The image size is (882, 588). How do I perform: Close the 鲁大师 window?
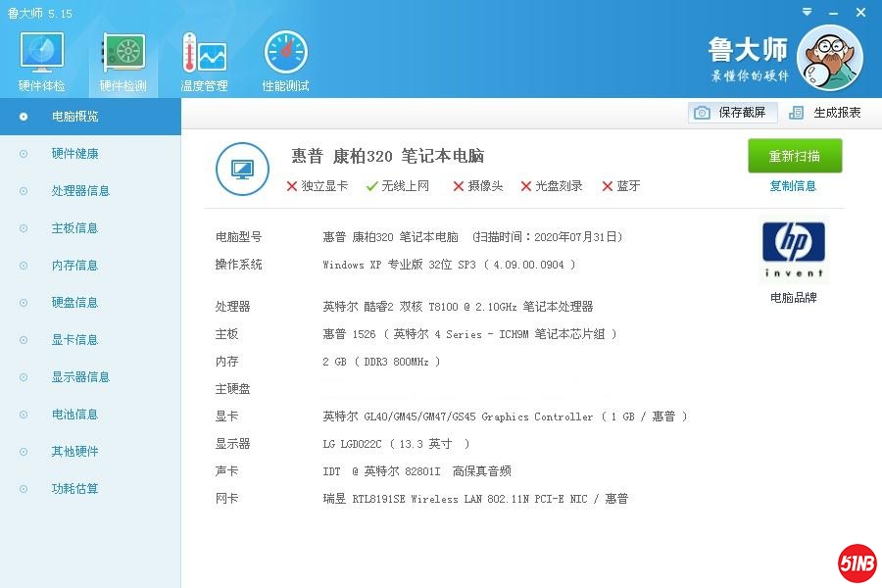[860, 12]
